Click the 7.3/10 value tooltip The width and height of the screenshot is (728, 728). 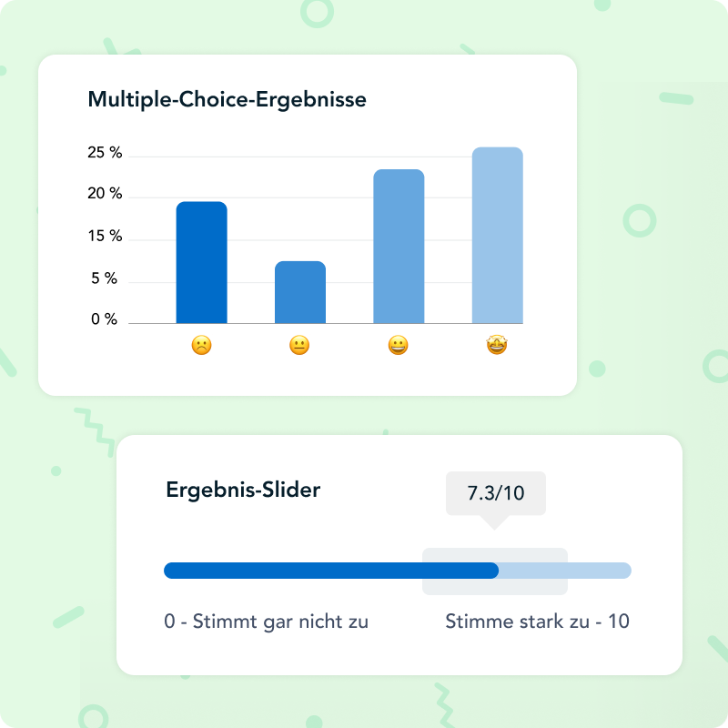point(495,494)
